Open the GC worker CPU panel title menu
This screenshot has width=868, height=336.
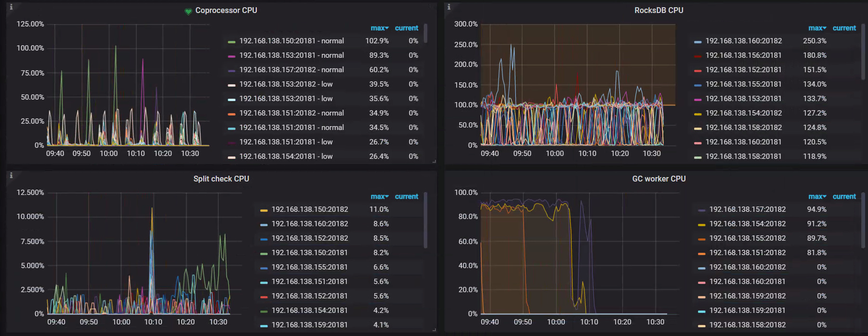pos(658,179)
